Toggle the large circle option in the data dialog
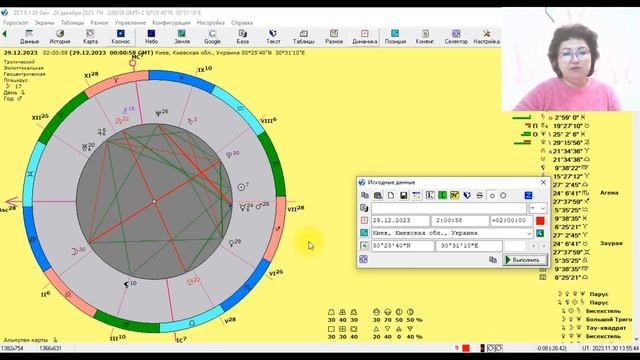This screenshot has width=640, height=360. (x=503, y=196)
